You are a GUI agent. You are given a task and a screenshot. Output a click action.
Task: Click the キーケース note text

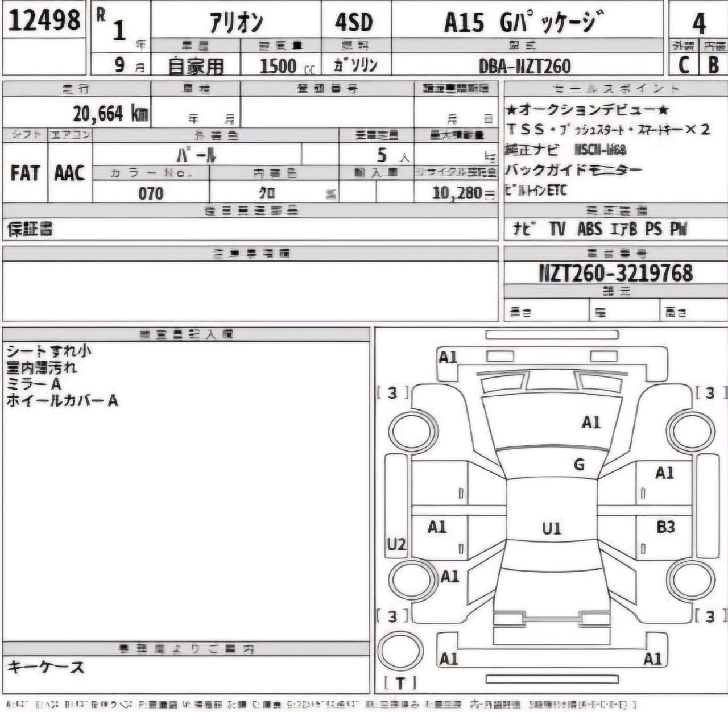click(x=45, y=667)
